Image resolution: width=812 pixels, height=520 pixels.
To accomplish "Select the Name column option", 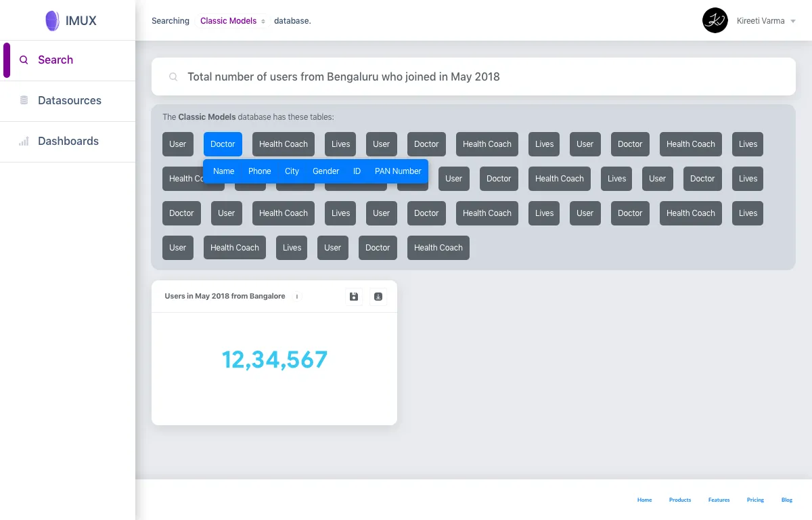I will pos(223,171).
